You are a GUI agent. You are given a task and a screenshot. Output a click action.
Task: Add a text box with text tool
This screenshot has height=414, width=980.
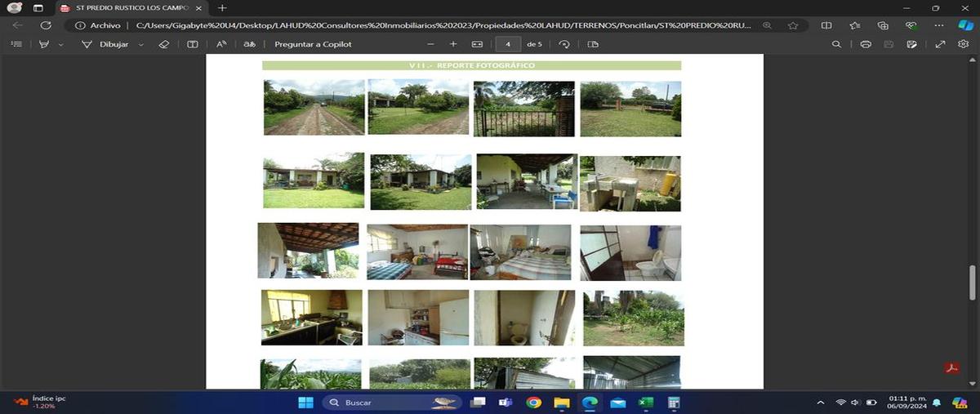tap(193, 44)
